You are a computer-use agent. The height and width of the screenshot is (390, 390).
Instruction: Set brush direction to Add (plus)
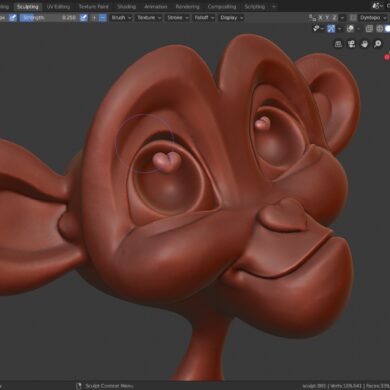[94, 18]
